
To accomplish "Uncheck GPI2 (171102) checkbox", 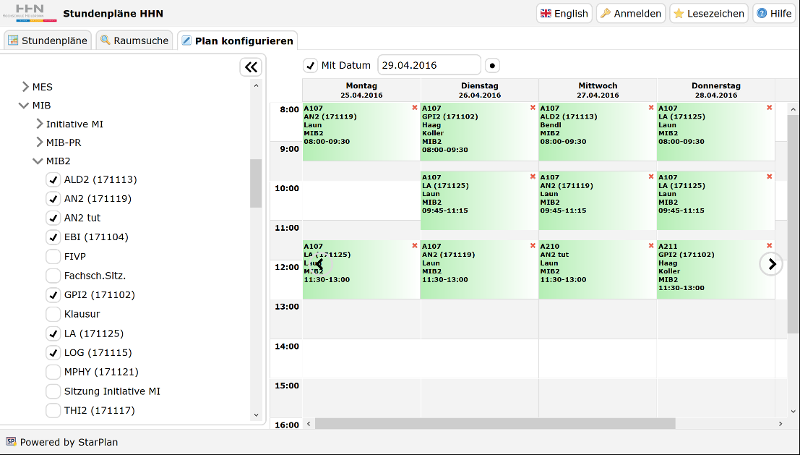I will click(x=53, y=295).
